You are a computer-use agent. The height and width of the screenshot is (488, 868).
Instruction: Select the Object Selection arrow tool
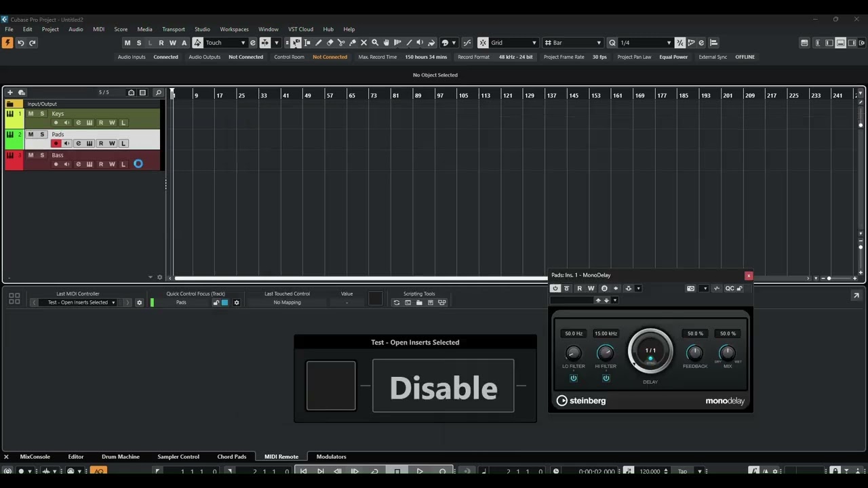click(x=296, y=43)
